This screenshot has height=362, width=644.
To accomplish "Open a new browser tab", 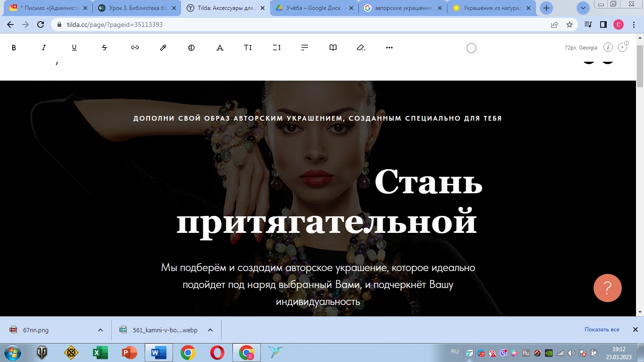I will click(546, 8).
